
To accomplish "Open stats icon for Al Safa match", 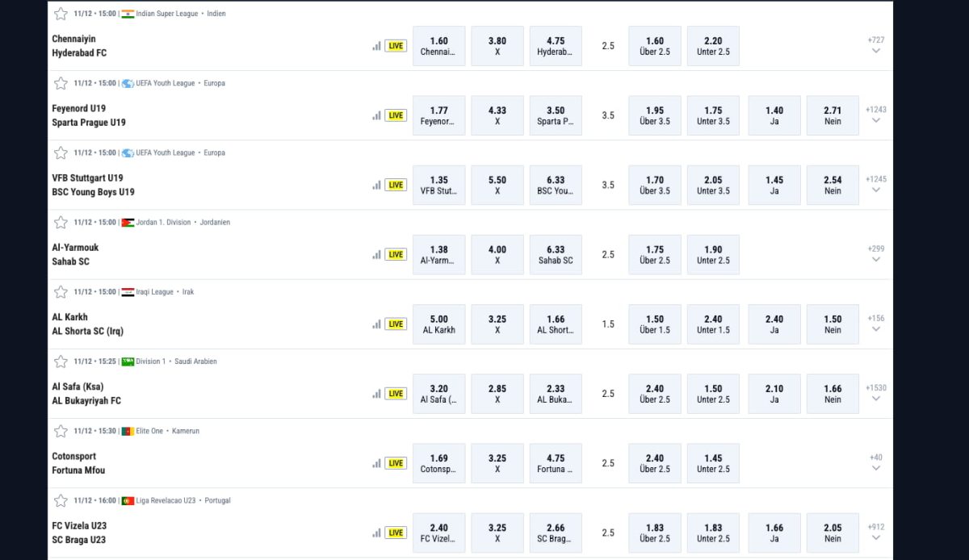I will 376,394.
